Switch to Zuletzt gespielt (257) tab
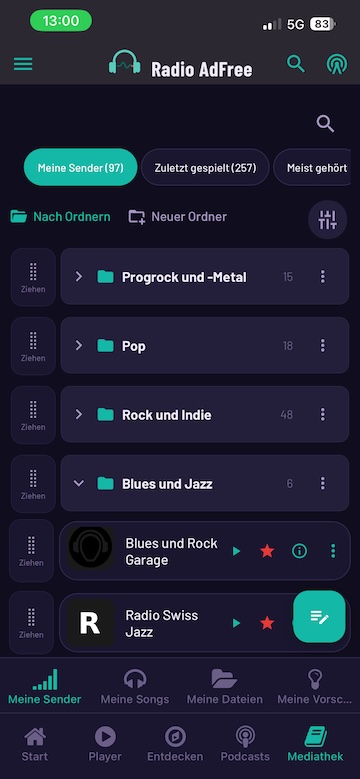This screenshot has width=360, height=779. pos(205,167)
